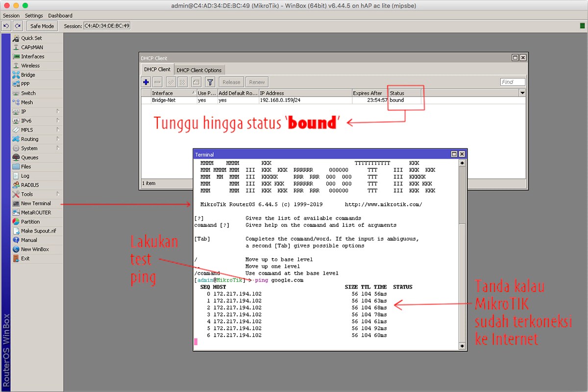Open Switch menu item

37,93
